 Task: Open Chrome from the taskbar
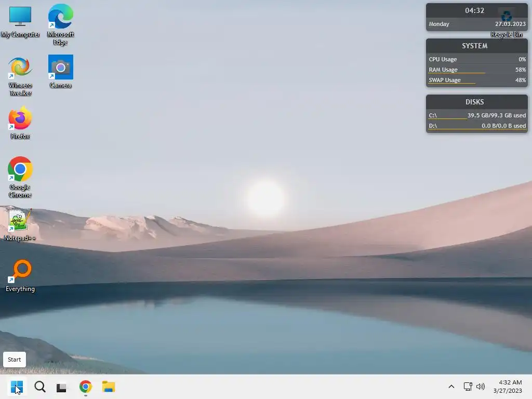pyautogui.click(x=86, y=387)
